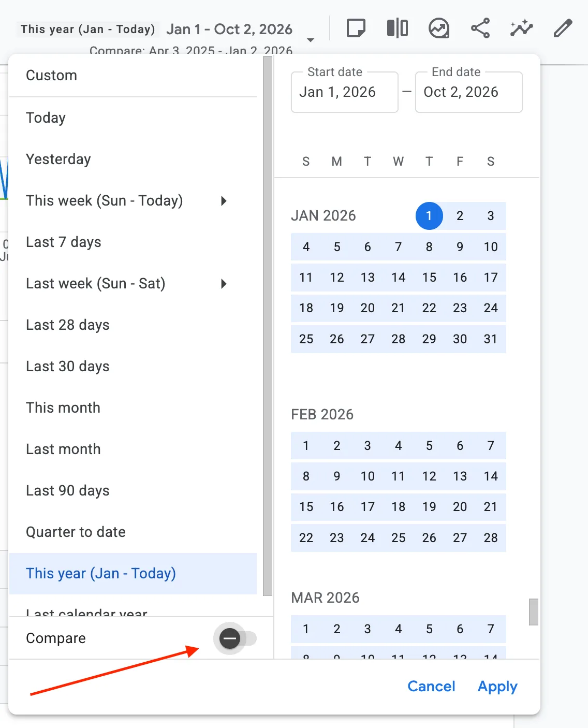Click the 'JAN 2026' month label

tap(324, 216)
